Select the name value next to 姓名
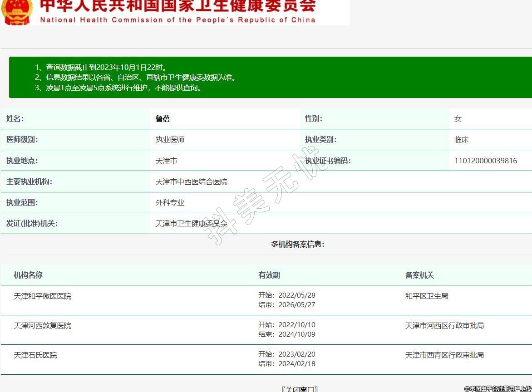Screen dimensions: 532x392 point(163,119)
